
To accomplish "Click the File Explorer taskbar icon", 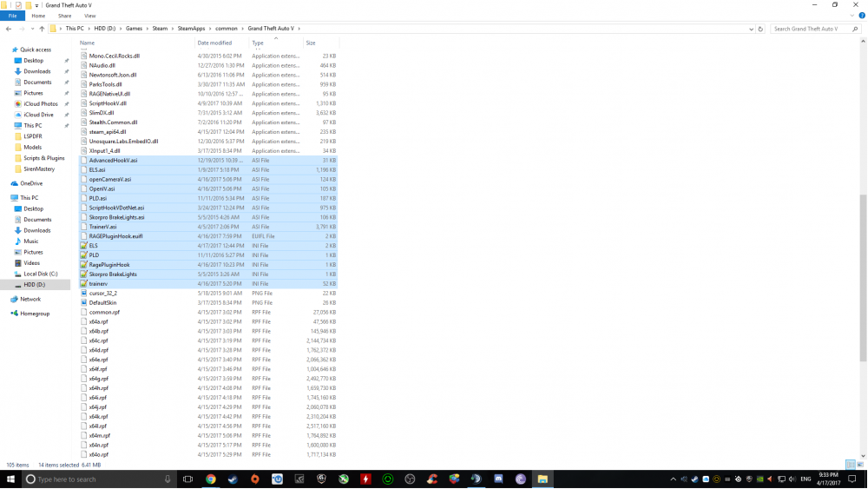I will 542,479.
